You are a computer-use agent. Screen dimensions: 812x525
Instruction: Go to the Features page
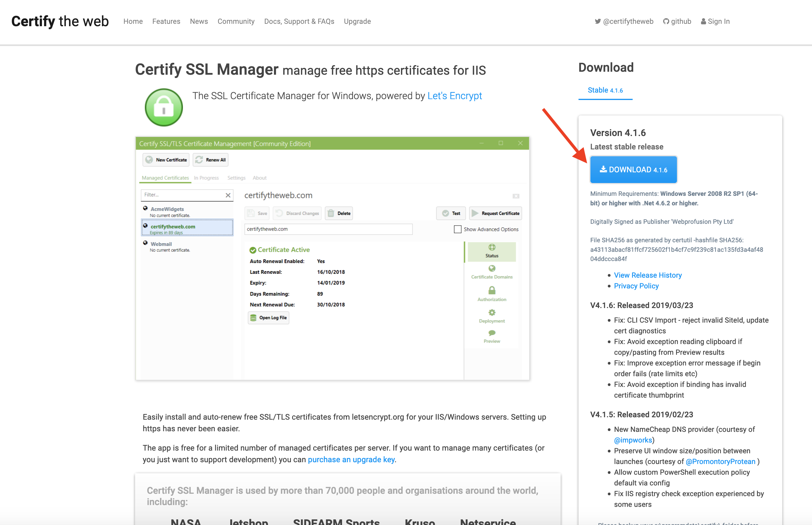click(x=166, y=21)
